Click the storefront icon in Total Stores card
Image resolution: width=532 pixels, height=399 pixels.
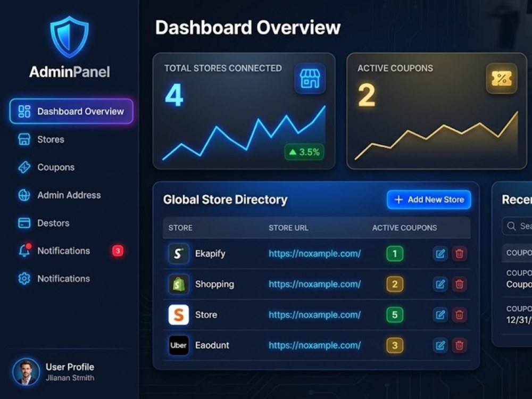pyautogui.click(x=310, y=78)
